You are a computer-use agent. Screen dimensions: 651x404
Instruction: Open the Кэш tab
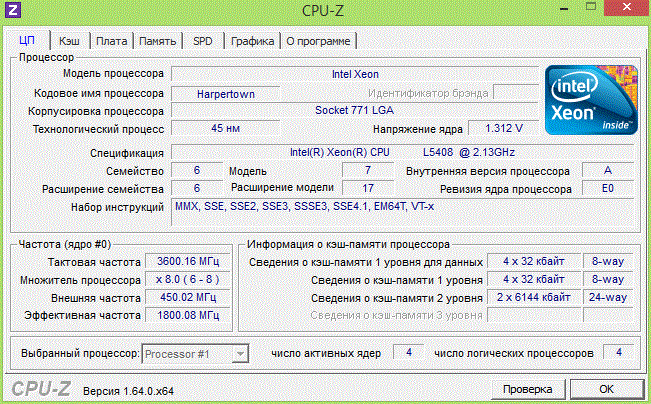click(x=69, y=41)
